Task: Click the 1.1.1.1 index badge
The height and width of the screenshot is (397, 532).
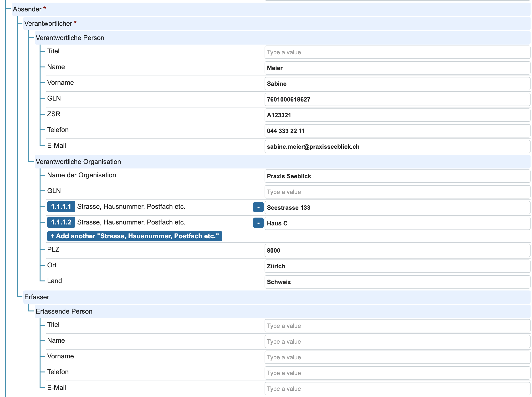Action: 61,206
